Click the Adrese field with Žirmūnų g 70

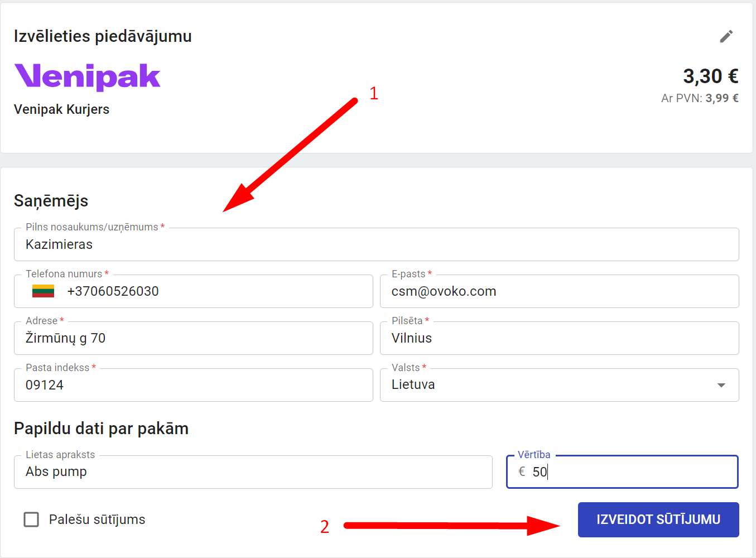coord(194,338)
